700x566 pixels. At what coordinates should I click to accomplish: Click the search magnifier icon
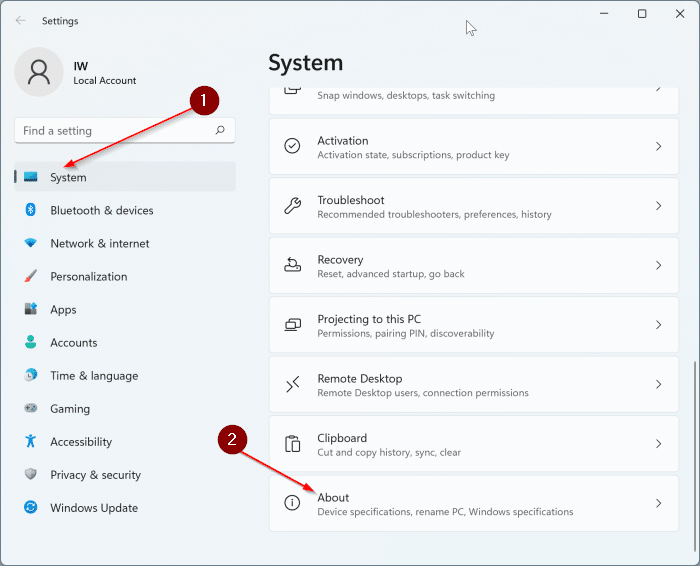click(x=220, y=130)
